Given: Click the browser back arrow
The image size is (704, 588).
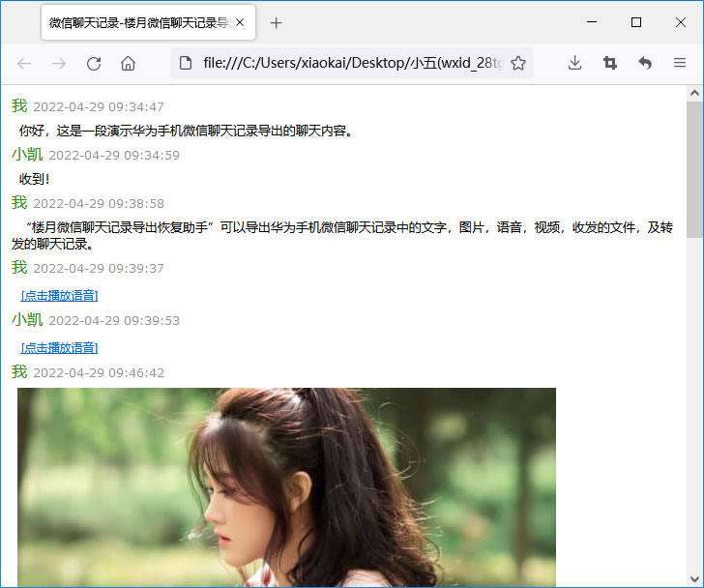Looking at the screenshot, I should point(24,63).
